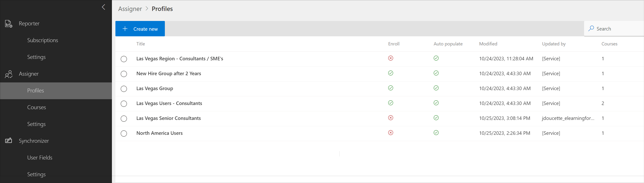This screenshot has width=644, height=183.
Task: Click the search magnifier icon
Action: click(591, 28)
